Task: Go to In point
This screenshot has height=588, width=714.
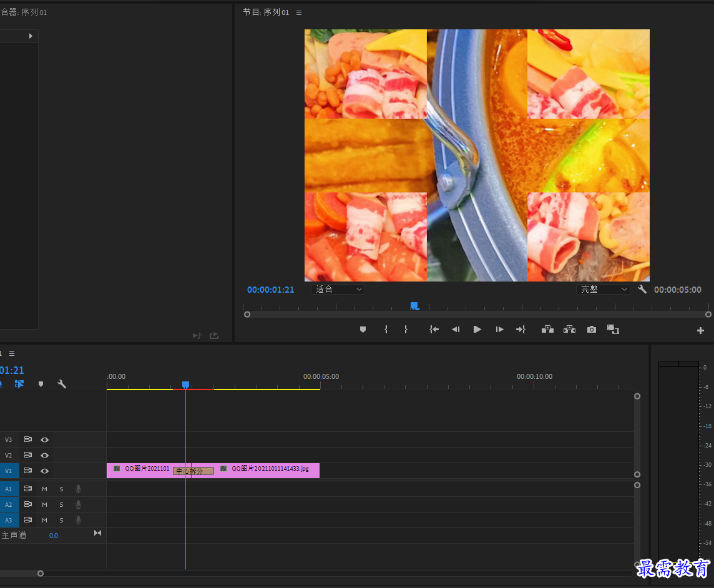Action: 434,330
